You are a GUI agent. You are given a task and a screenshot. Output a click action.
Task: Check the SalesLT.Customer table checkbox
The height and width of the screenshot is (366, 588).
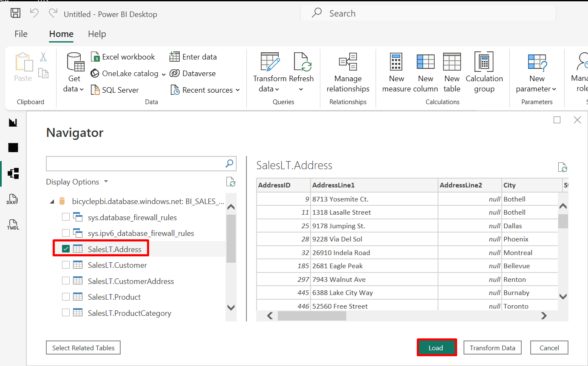point(66,265)
